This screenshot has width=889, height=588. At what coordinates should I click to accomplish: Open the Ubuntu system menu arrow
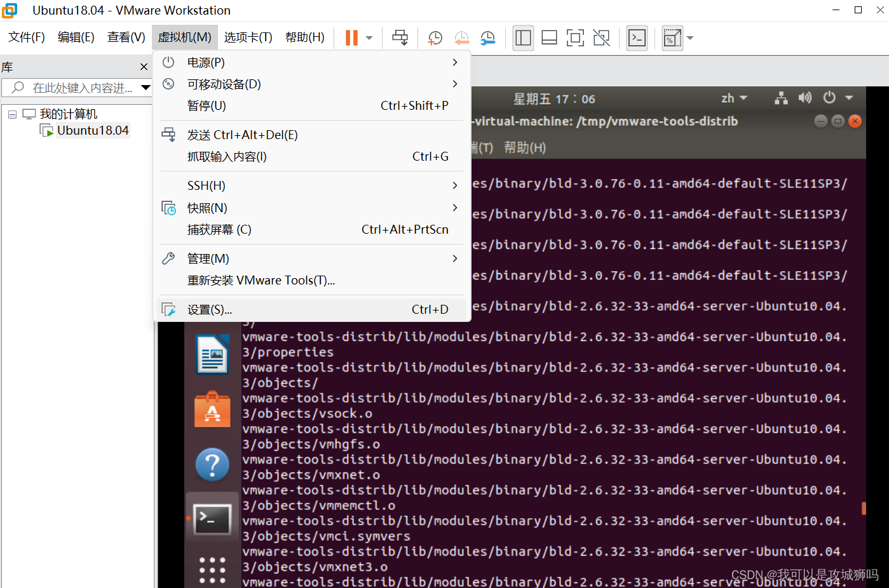[849, 98]
